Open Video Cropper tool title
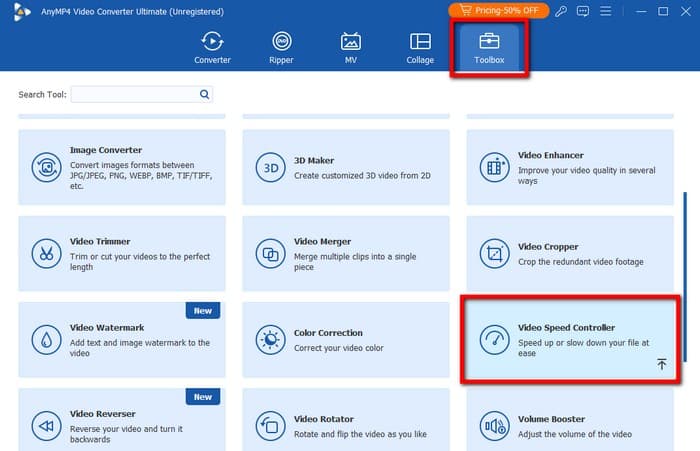Viewport: 700px width, 451px height. point(548,246)
